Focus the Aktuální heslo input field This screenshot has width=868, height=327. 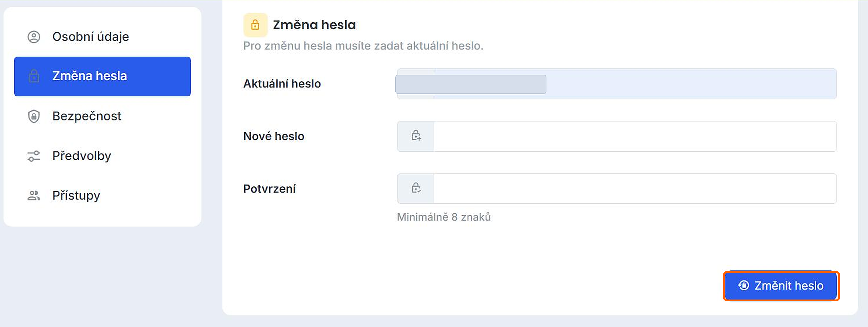point(635,84)
